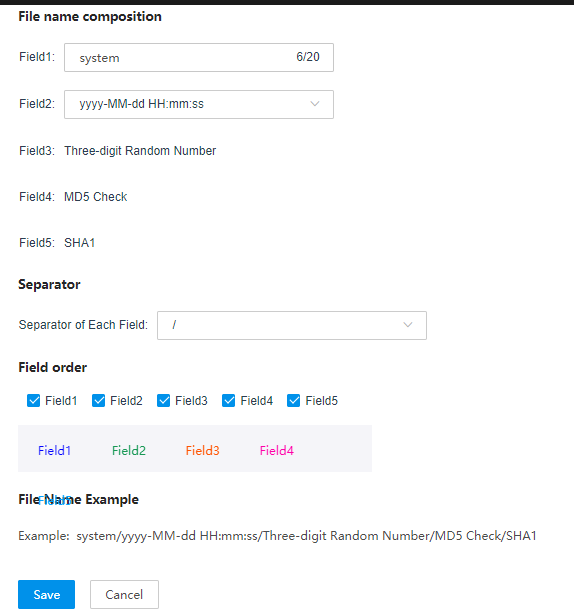The width and height of the screenshot is (574, 612).
Task: Select the blue Field1 order tag
Action: 55,450
